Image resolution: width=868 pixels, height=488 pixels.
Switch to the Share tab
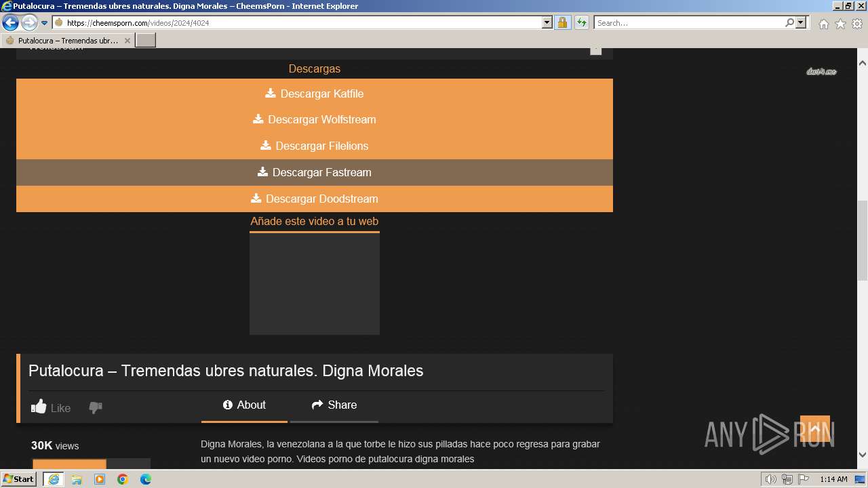coord(334,405)
